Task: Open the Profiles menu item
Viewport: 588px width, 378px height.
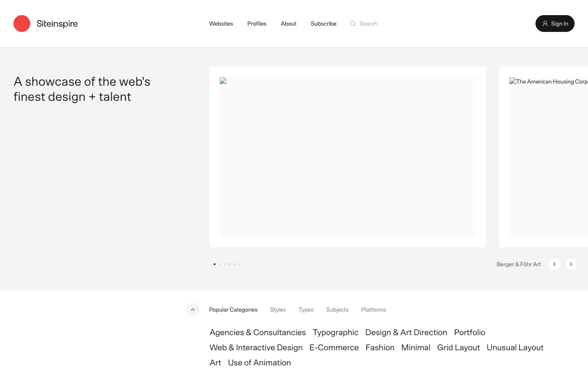Action: pos(257,24)
